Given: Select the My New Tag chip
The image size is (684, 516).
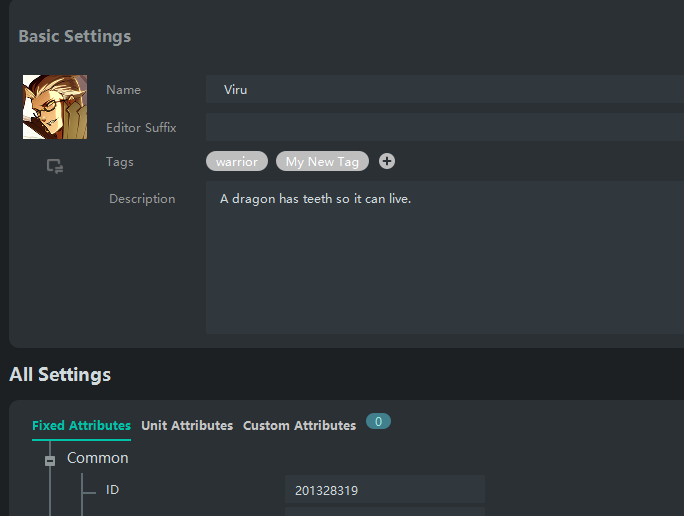Looking at the screenshot, I should (322, 161).
